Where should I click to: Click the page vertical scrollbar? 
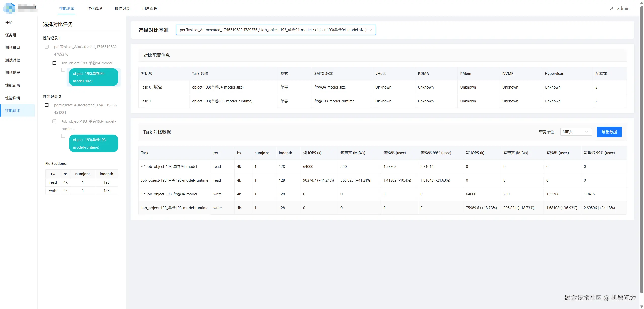pyautogui.click(x=641, y=151)
